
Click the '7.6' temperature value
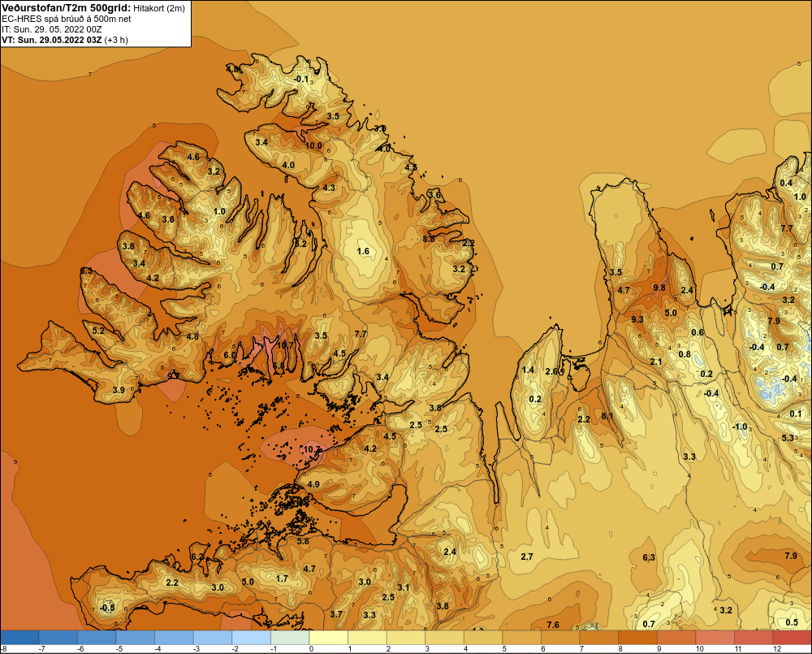(x=553, y=625)
